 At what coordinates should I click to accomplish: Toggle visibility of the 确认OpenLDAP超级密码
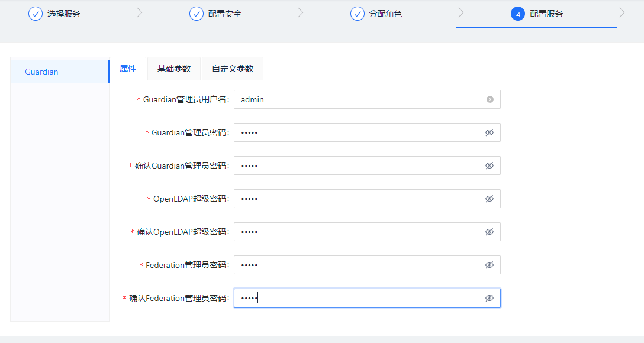point(490,232)
